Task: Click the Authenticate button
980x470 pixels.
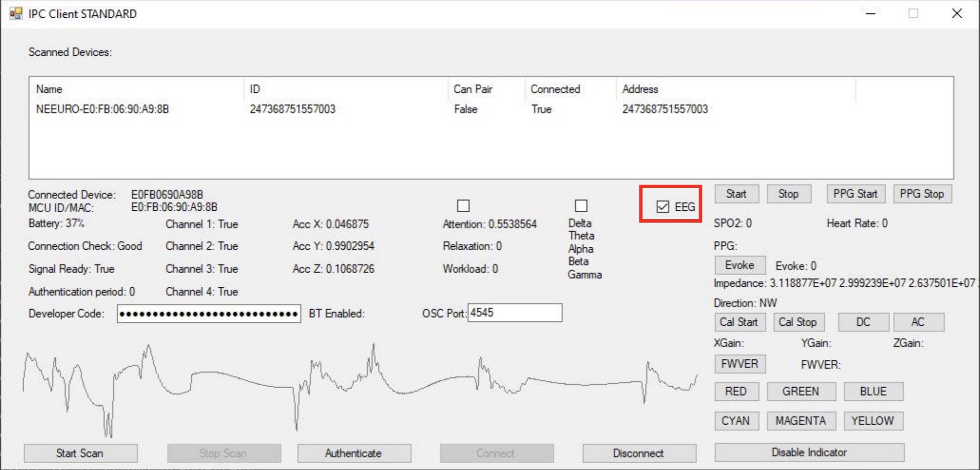Action: pyautogui.click(x=354, y=453)
